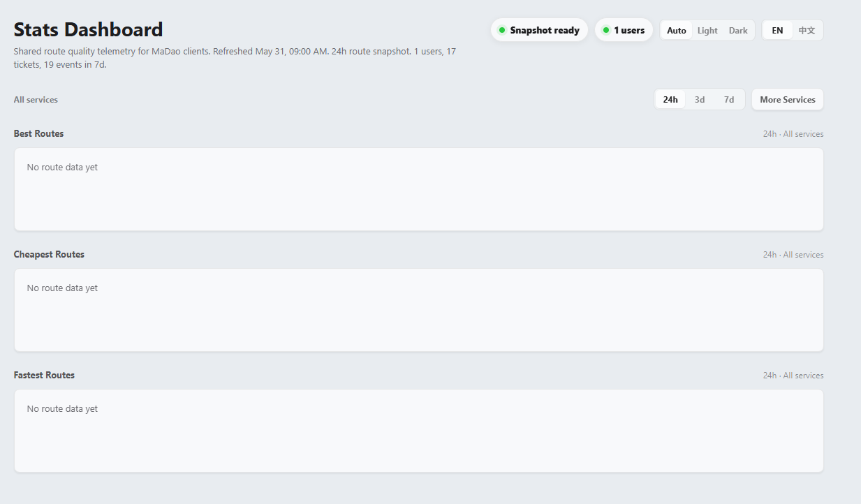Switch language to 中文
The width and height of the screenshot is (861, 504).
pyautogui.click(x=807, y=30)
